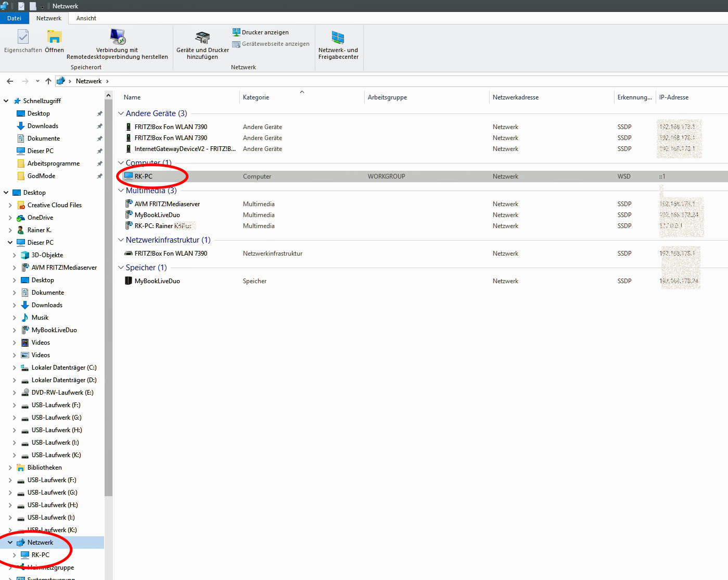Open GodMode folder in sidebar
This screenshot has height=580, width=728.
pos(41,176)
